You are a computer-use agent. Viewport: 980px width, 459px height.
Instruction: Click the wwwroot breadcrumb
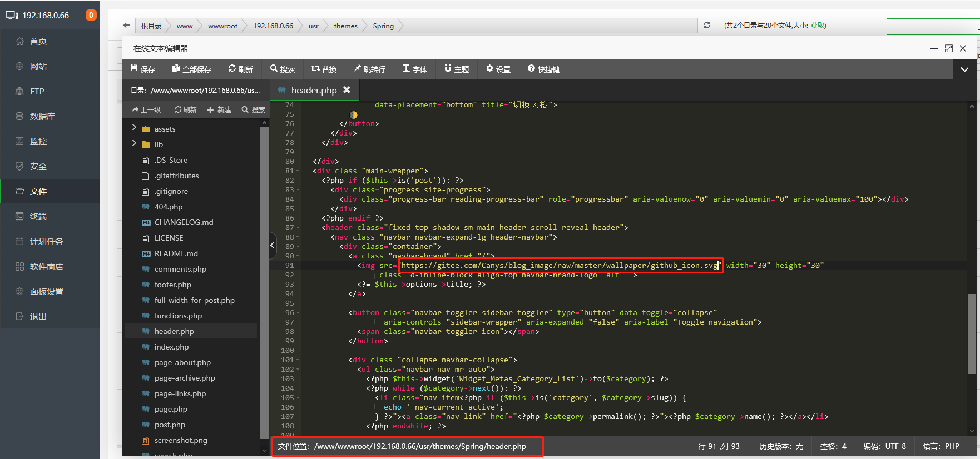click(x=222, y=26)
